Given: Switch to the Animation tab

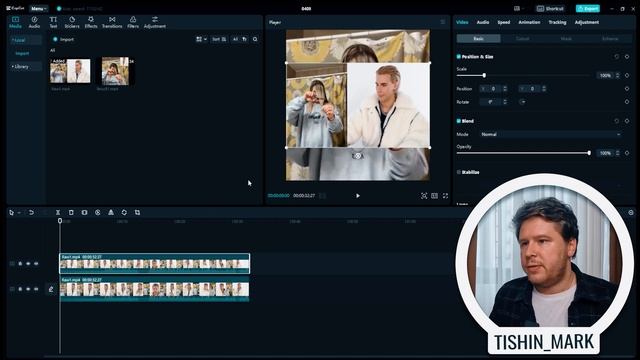Looking at the screenshot, I should [x=529, y=22].
